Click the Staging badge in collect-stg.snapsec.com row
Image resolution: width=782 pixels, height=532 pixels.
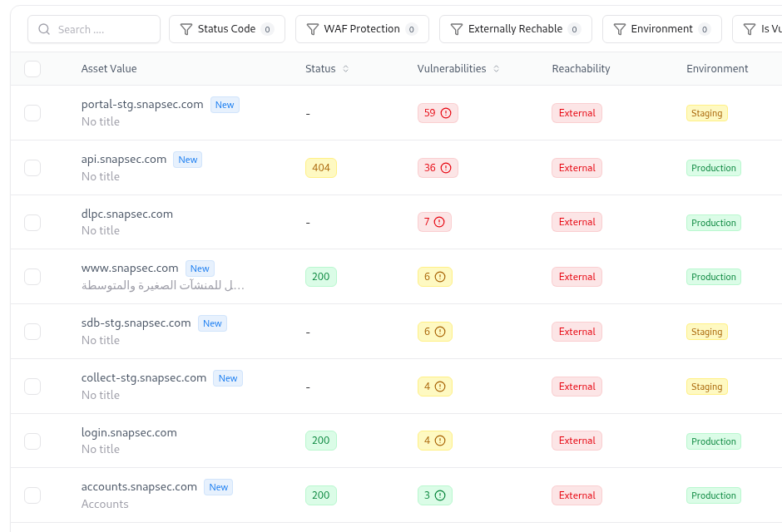(706, 387)
